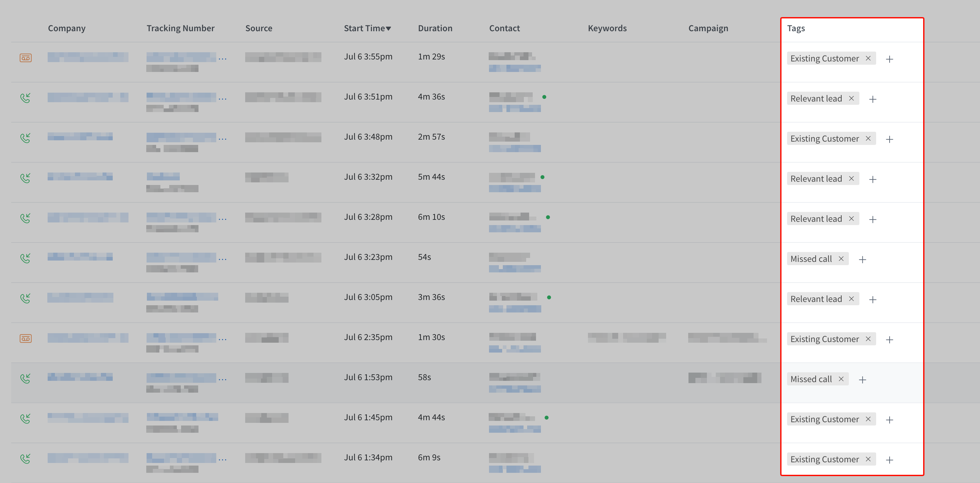The width and height of the screenshot is (980, 483).
Task: Click the Duration column header
Action: coord(435,28)
